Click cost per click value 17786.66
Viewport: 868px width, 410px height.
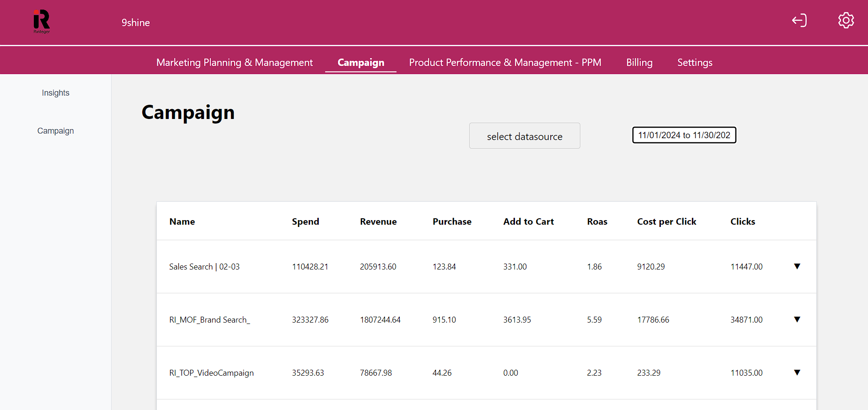653,320
